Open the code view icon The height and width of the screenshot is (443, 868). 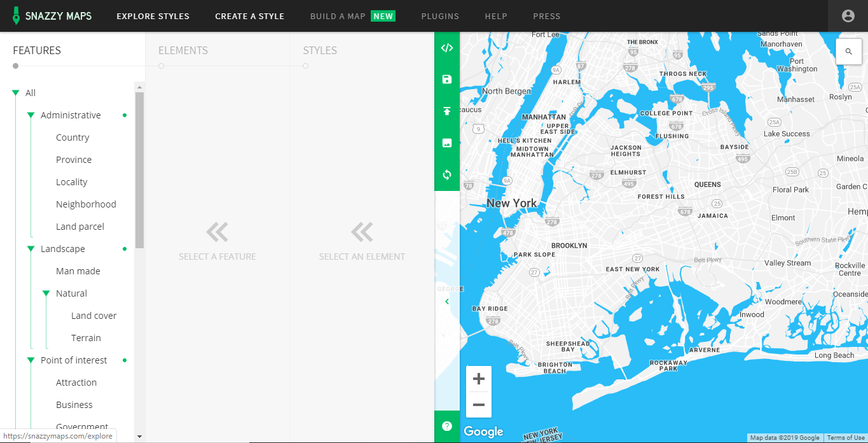[x=447, y=48]
